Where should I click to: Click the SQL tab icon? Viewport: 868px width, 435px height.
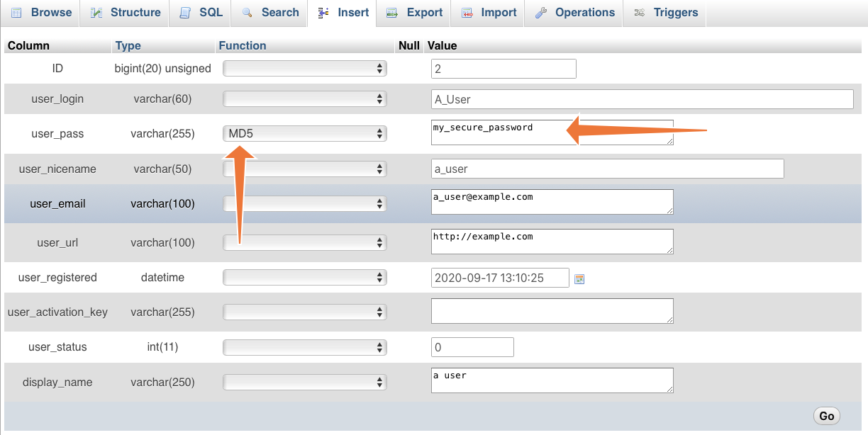186,12
